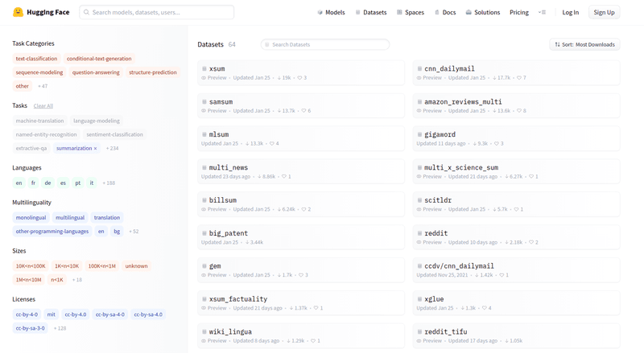644x353 pixels.
Task: Expand +18 more sizes
Action: pos(77,280)
